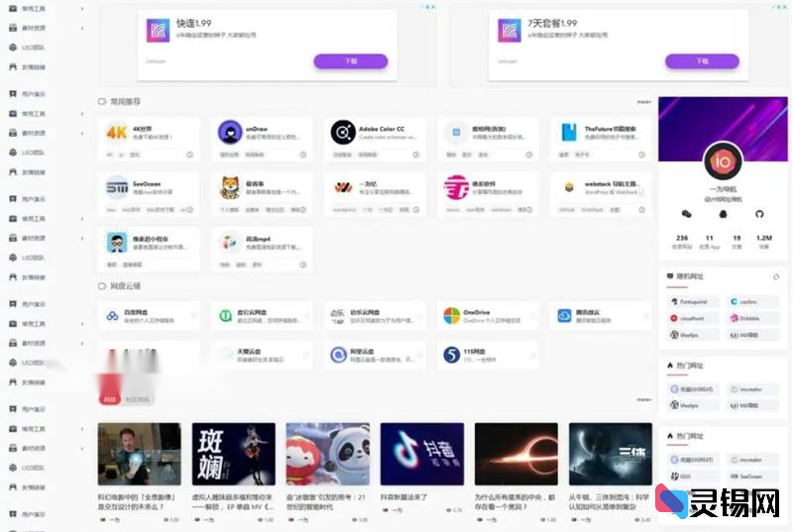Open details icon on 4K世界 card
Viewport: 793px width, 532px height.
pyautogui.click(x=189, y=155)
